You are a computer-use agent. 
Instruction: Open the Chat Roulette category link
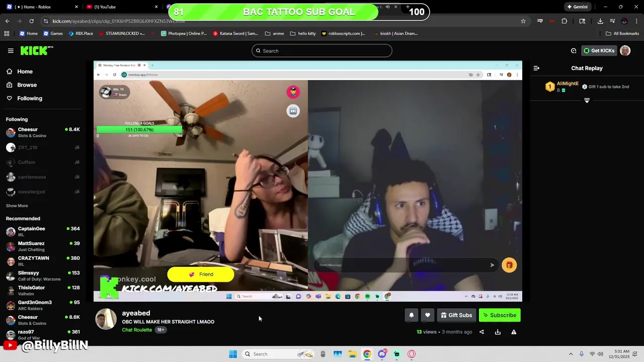137,330
